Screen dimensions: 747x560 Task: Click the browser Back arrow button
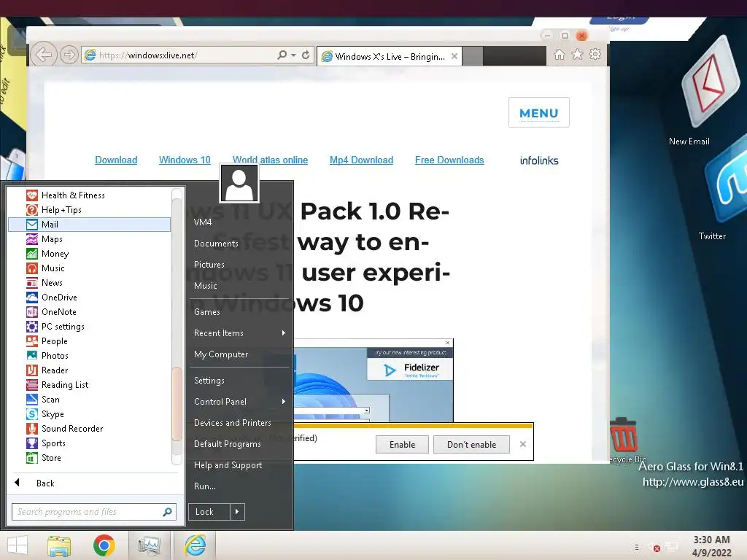coord(44,55)
